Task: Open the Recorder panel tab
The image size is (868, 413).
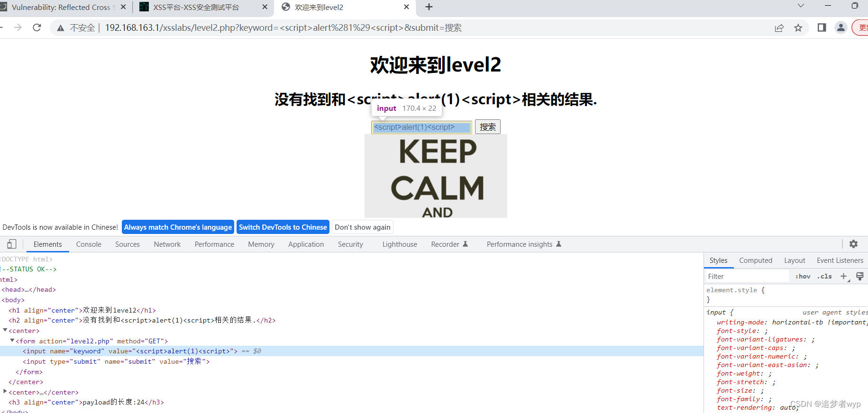Action: 449,244
